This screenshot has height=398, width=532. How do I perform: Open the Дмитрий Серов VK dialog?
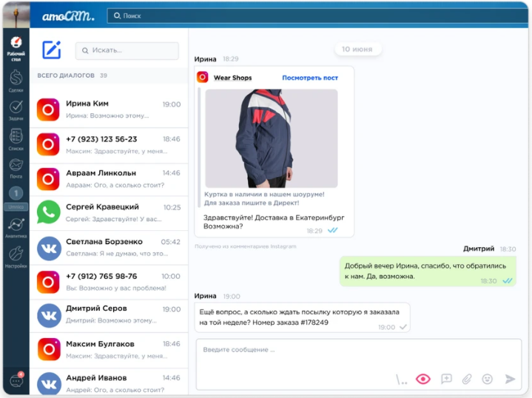click(109, 316)
